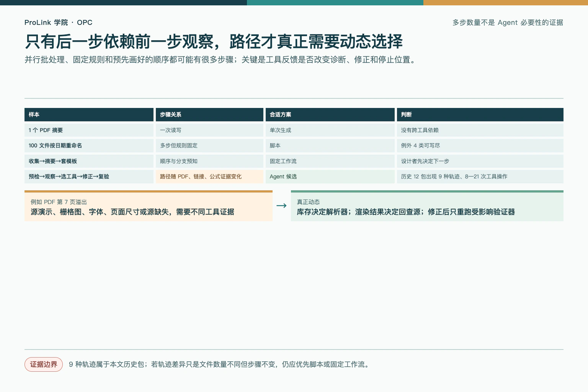Select the cell '设计者先决定下一步'
Image resolution: width=588 pixels, height=392 pixels.
[480, 161]
